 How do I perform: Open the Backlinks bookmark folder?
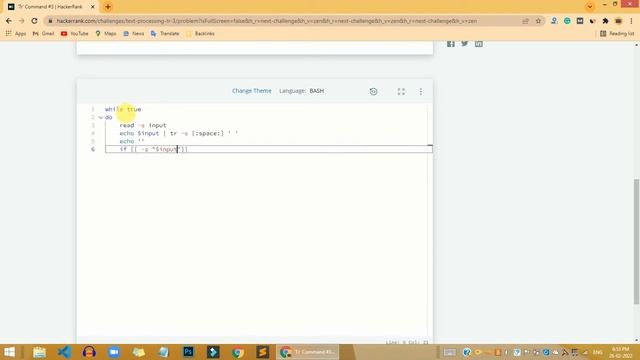tap(200, 33)
